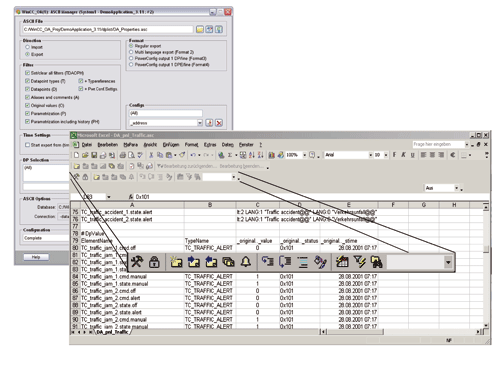
Task: Click the Excel spell check icon
Action: (x=140, y=155)
